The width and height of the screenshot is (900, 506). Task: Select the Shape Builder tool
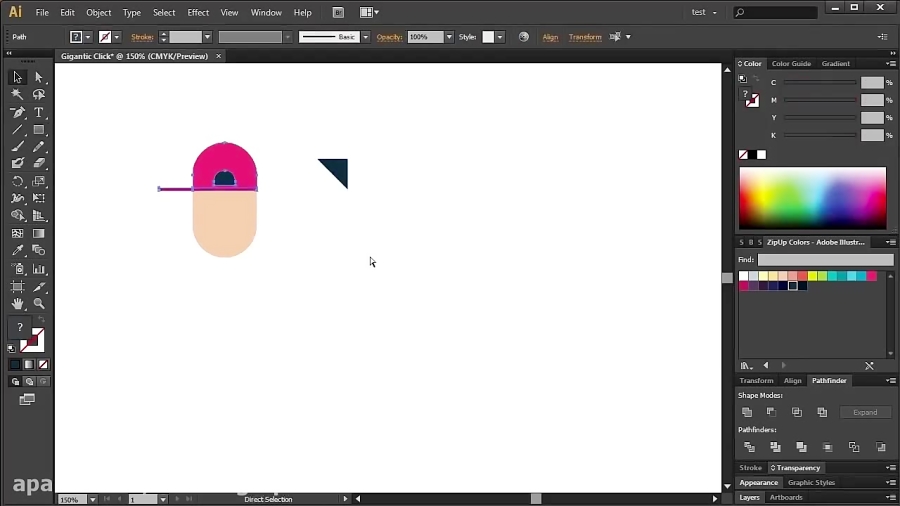pos(17,216)
